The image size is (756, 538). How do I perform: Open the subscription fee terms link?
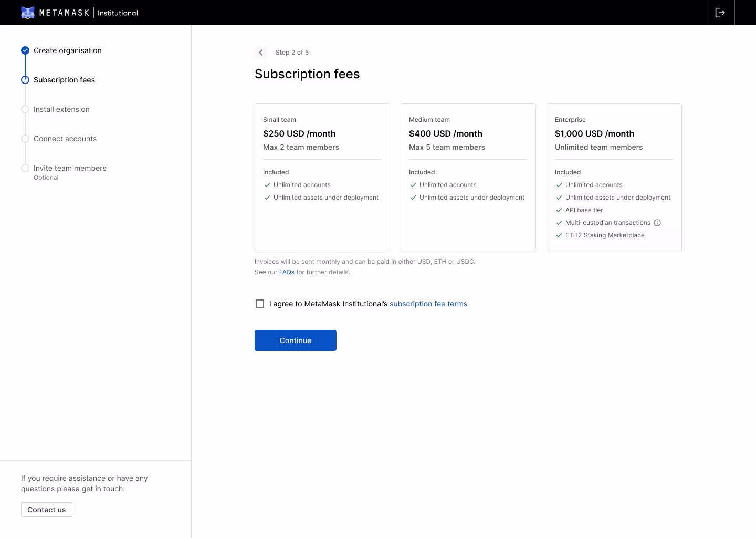point(428,304)
